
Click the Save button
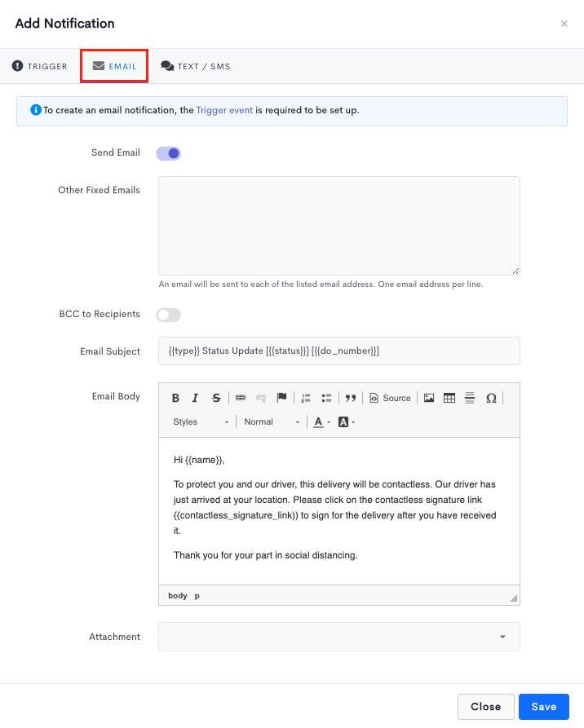tap(543, 707)
